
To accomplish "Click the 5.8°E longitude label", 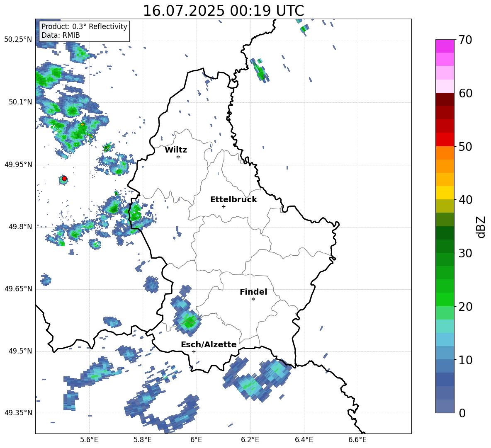I will [x=143, y=440].
